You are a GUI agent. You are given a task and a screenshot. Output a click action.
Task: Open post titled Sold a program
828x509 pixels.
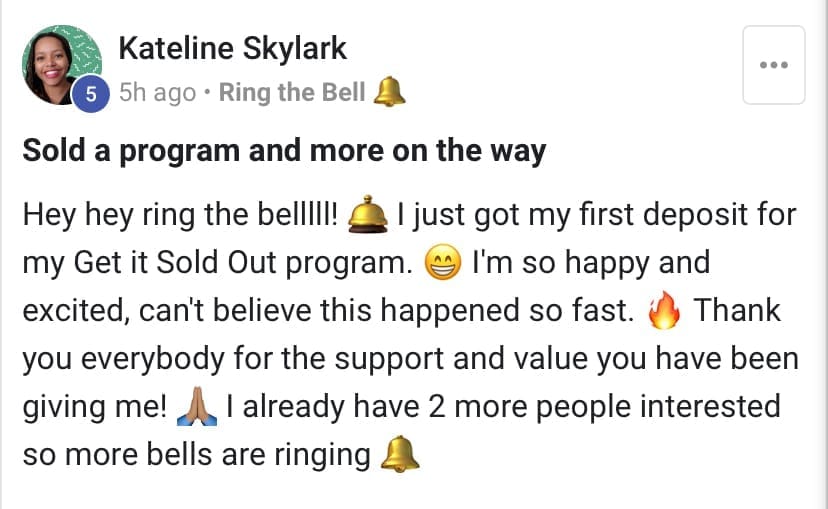point(284,151)
